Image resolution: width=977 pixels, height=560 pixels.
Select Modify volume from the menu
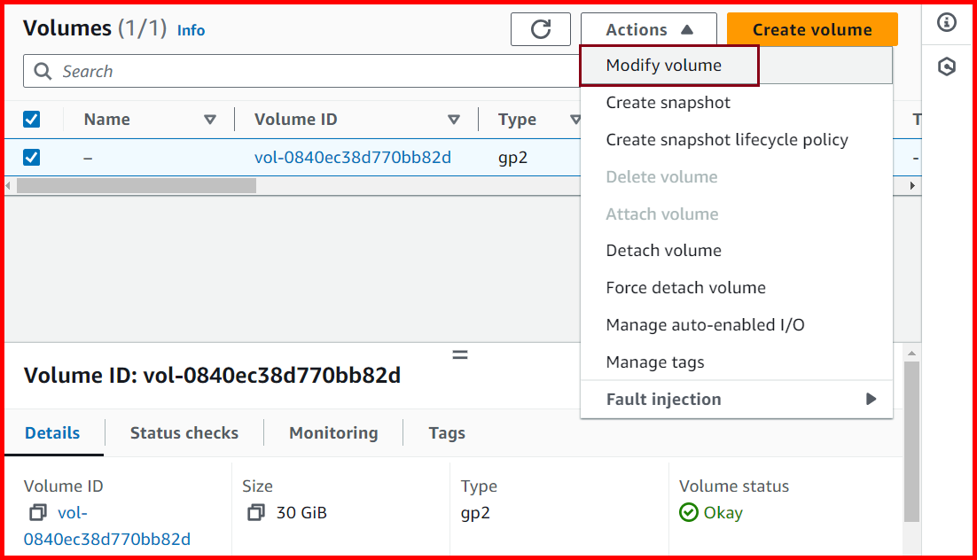coord(666,65)
